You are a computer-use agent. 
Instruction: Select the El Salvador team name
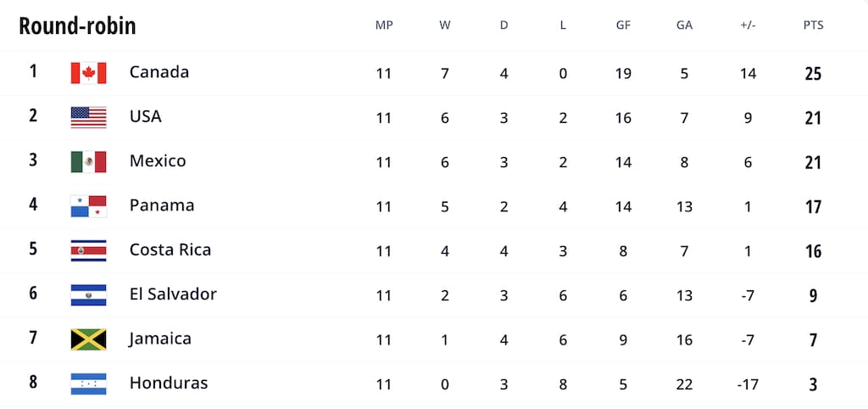[173, 294]
